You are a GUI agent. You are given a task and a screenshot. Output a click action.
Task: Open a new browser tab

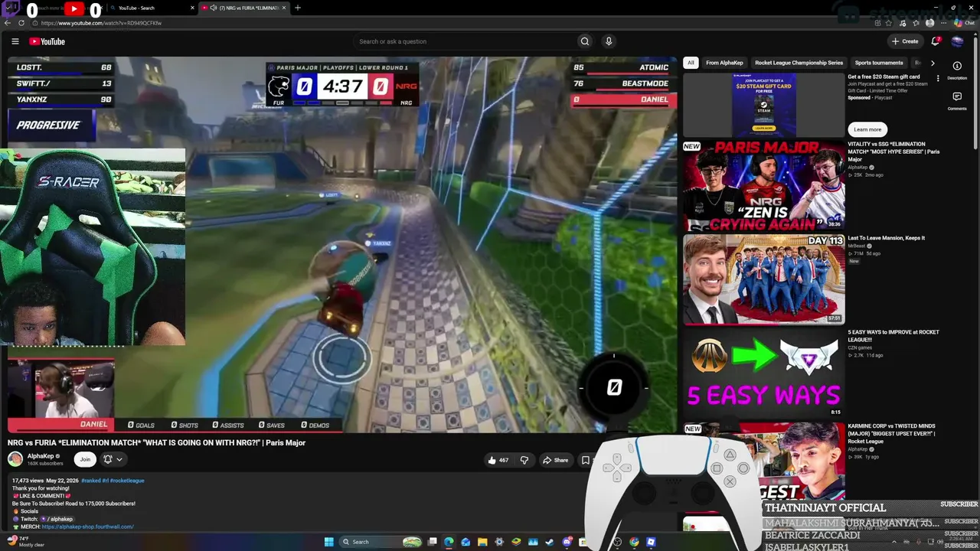coord(298,8)
